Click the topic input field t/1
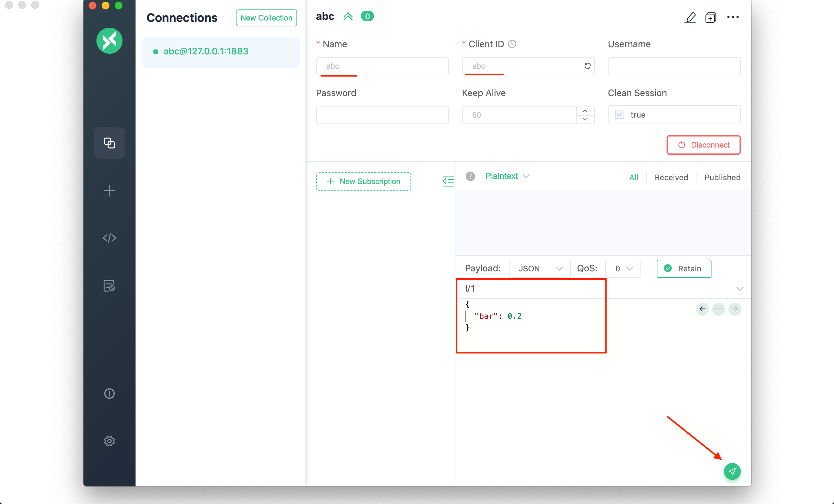The width and height of the screenshot is (834, 504). [x=532, y=288]
